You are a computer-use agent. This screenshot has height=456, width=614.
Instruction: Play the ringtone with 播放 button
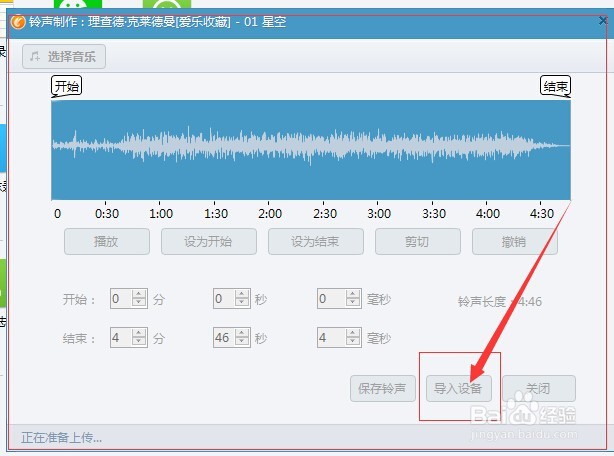(107, 242)
